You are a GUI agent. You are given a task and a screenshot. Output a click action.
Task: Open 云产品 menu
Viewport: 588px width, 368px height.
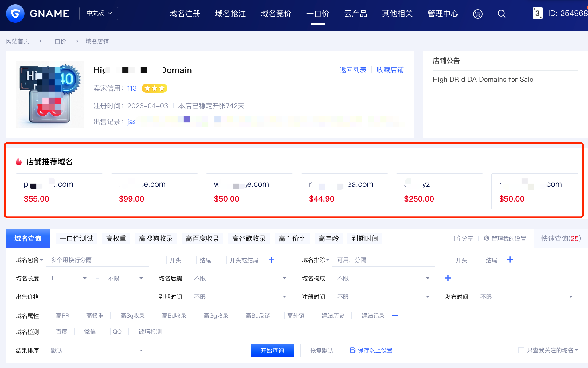tap(355, 14)
